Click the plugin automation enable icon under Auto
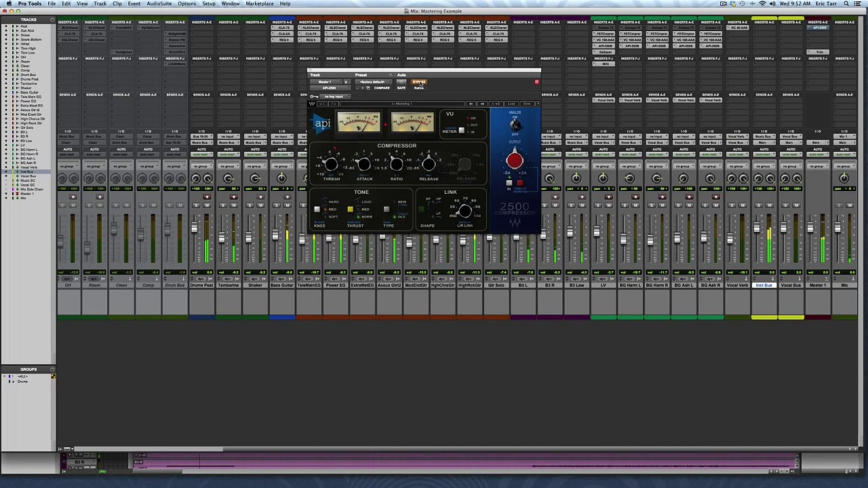868x488 pixels. (x=401, y=82)
